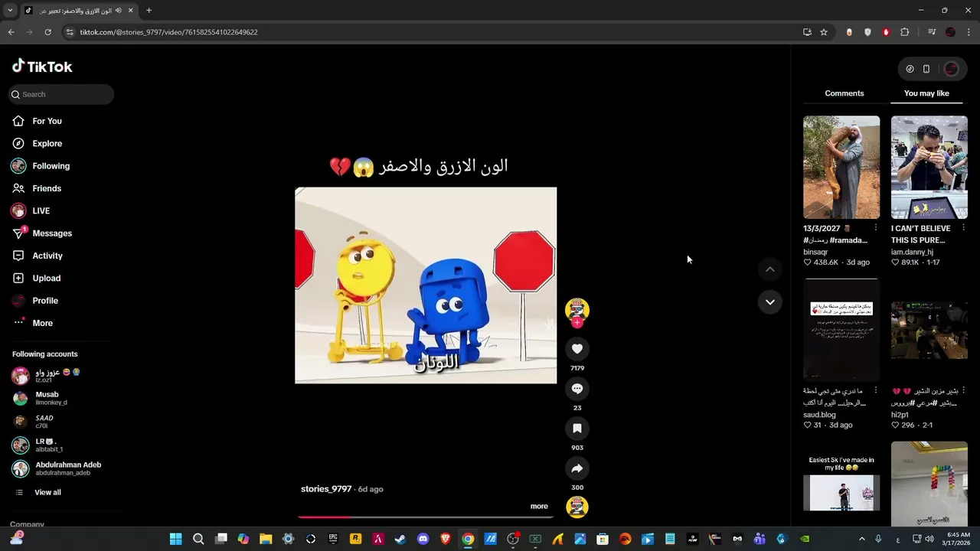Bookmark this page with the star icon

click(824, 32)
